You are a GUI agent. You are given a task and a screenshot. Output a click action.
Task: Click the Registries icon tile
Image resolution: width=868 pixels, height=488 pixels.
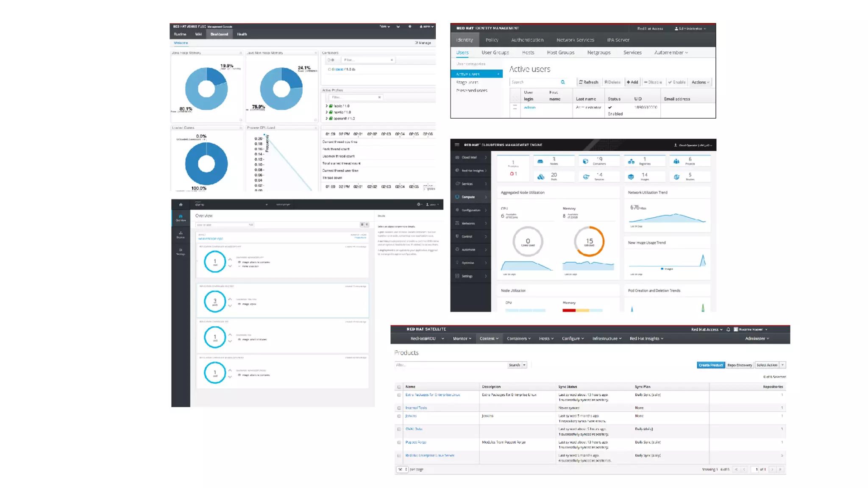[x=631, y=161]
